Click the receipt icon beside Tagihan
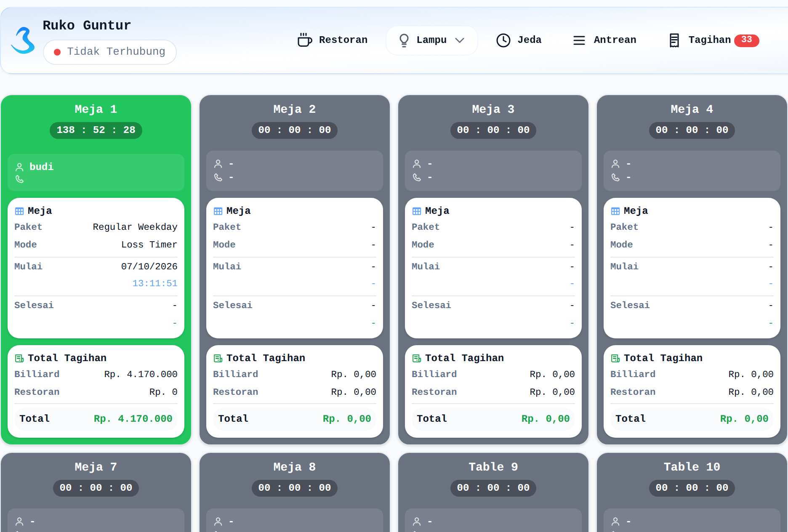 (674, 40)
